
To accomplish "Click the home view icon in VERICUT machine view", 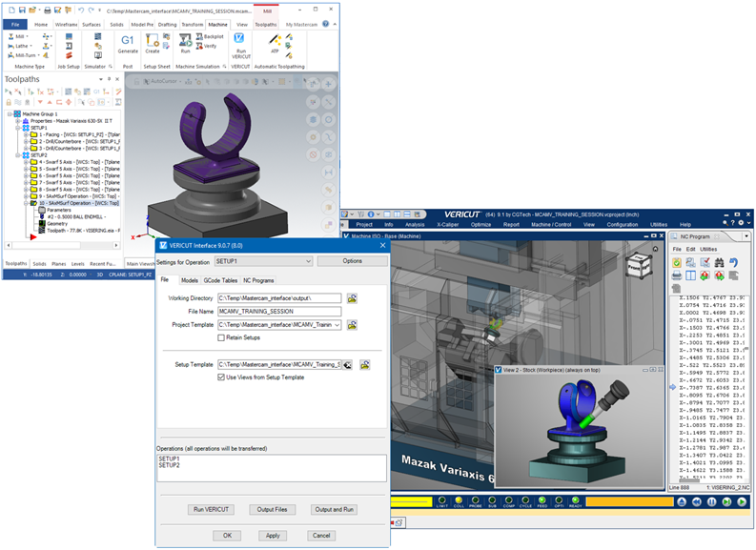I will (655, 249).
